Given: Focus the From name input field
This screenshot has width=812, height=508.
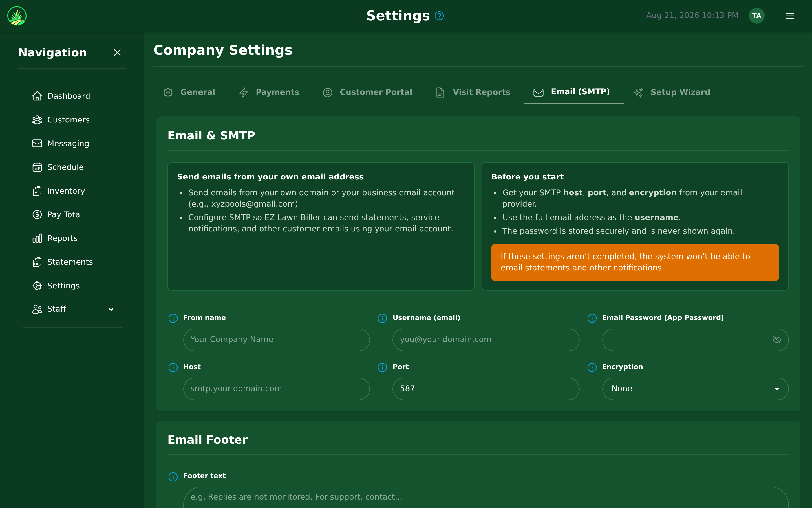Looking at the screenshot, I should tap(277, 340).
